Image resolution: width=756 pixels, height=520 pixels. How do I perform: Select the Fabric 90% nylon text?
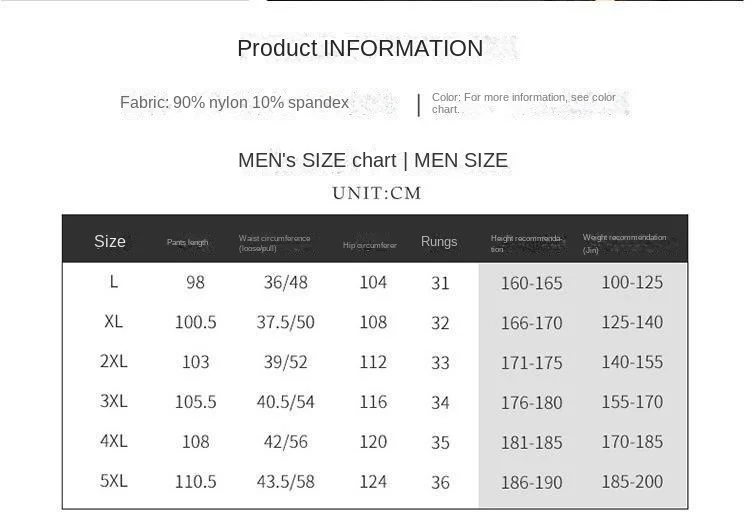(x=234, y=103)
